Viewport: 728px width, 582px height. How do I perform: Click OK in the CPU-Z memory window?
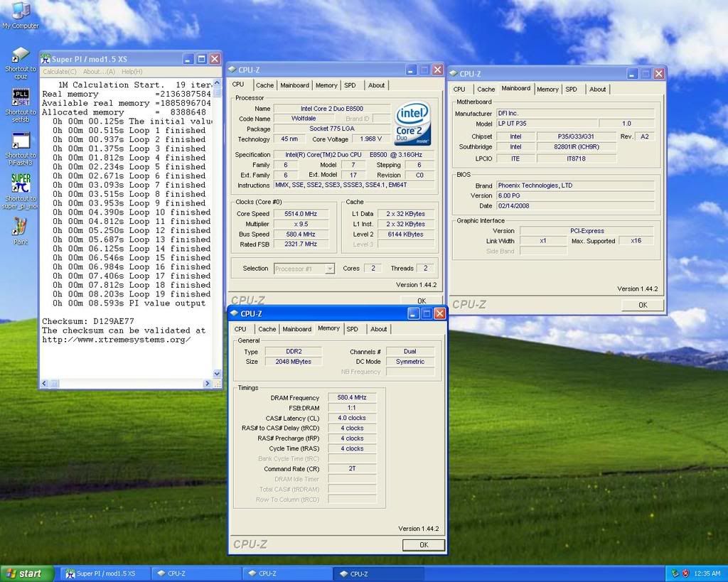click(x=424, y=545)
